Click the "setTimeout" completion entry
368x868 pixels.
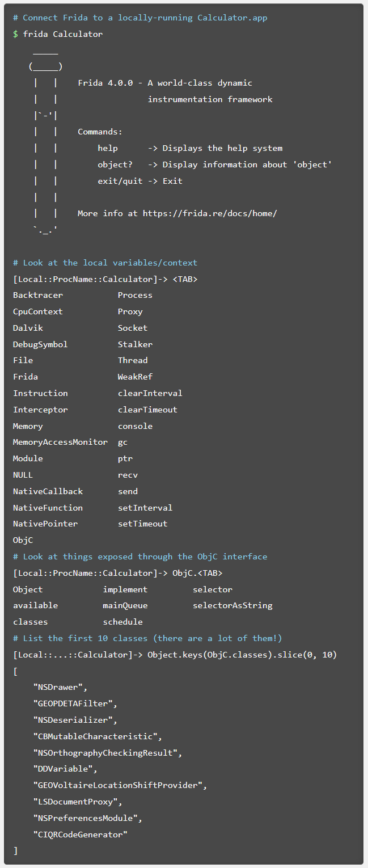point(142,524)
